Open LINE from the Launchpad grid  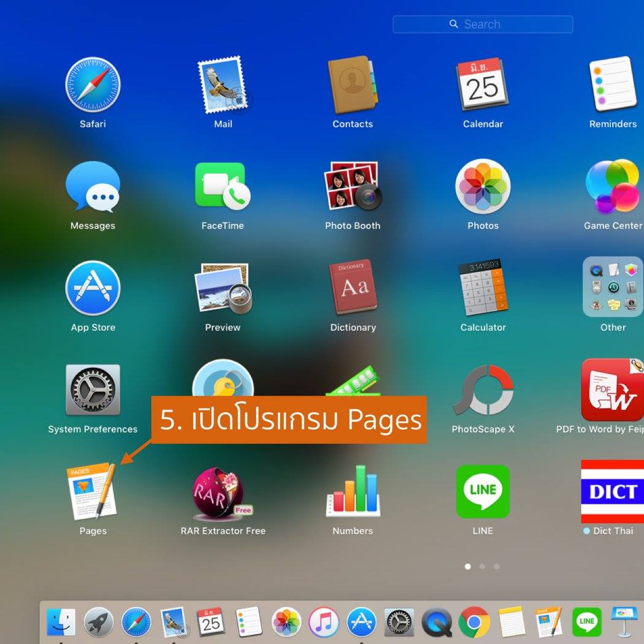click(x=483, y=491)
